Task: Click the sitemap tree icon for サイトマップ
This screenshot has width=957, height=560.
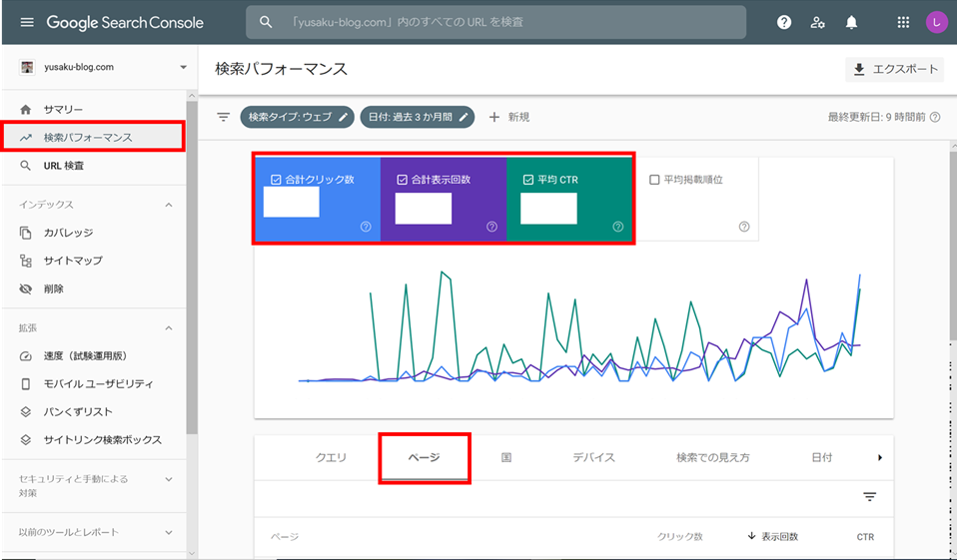Action: (26, 261)
